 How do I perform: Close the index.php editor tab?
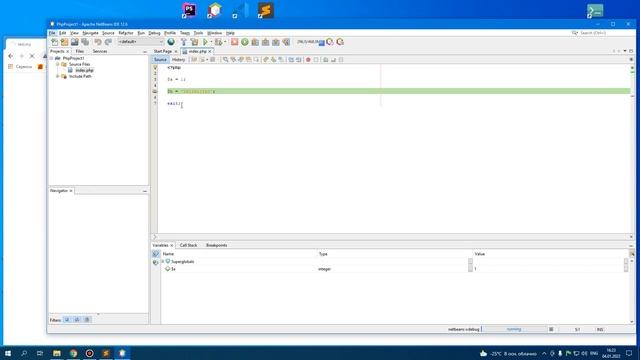point(210,52)
